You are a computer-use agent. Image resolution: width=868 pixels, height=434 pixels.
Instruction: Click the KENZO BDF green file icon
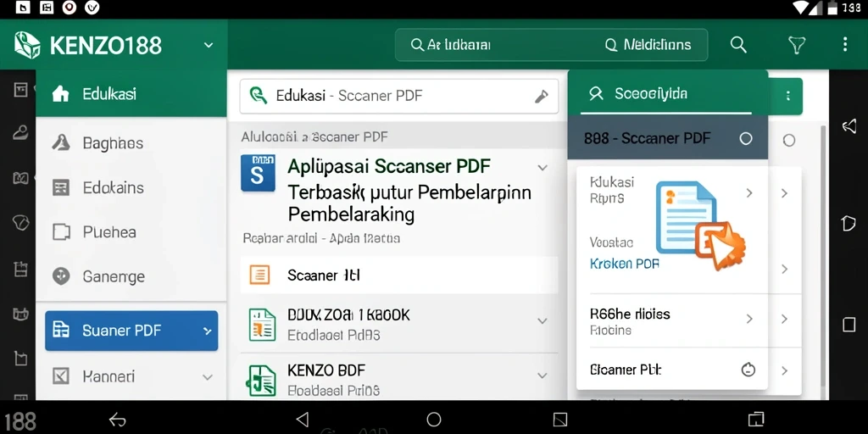tap(260, 380)
